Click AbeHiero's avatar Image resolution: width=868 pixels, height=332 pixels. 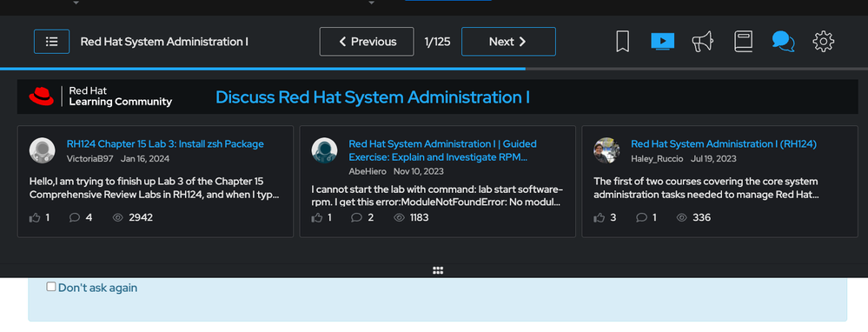tap(324, 150)
